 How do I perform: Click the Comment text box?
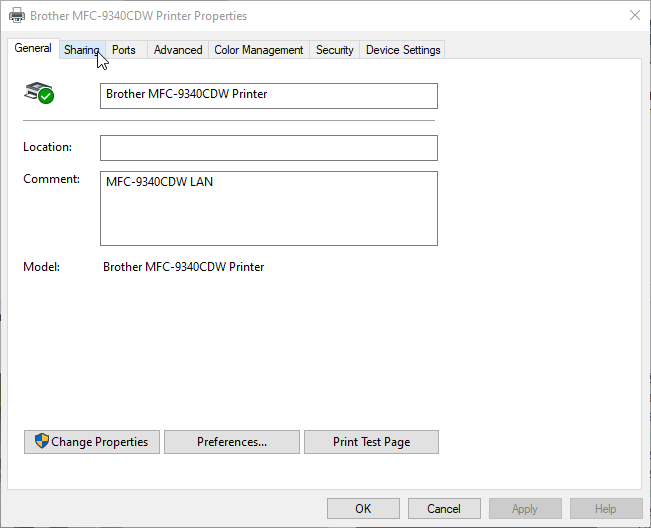(x=269, y=208)
